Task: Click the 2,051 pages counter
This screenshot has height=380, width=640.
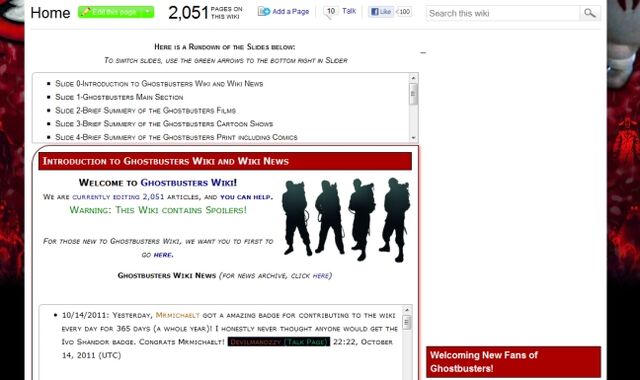Action: [205, 13]
